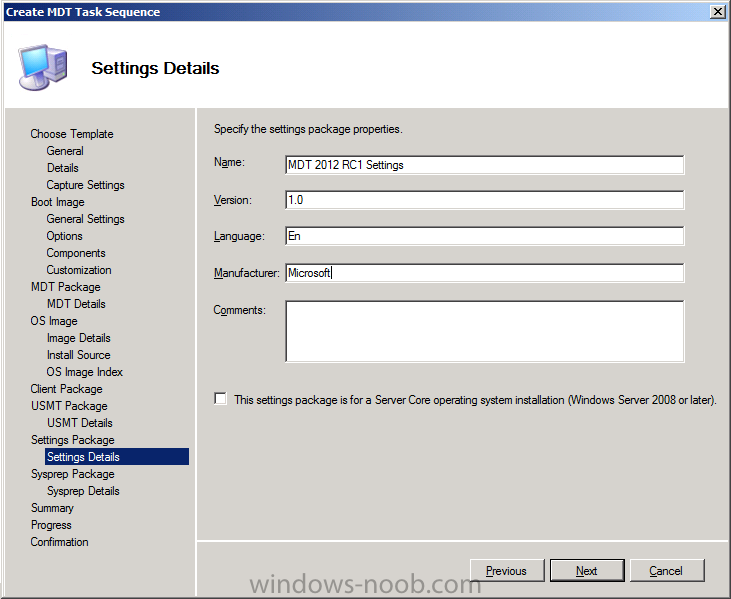Click the Language: field label
The height and width of the screenshot is (599, 731).
[239, 236]
